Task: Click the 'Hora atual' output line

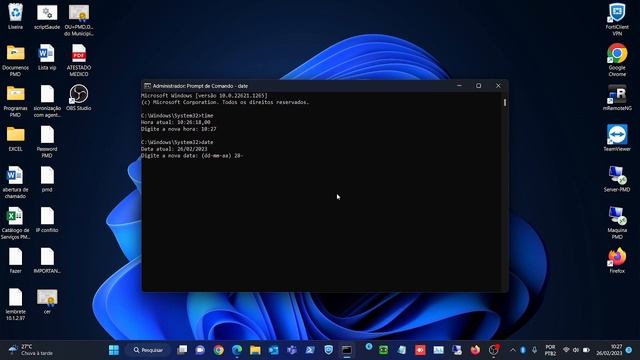Action: [x=176, y=122]
